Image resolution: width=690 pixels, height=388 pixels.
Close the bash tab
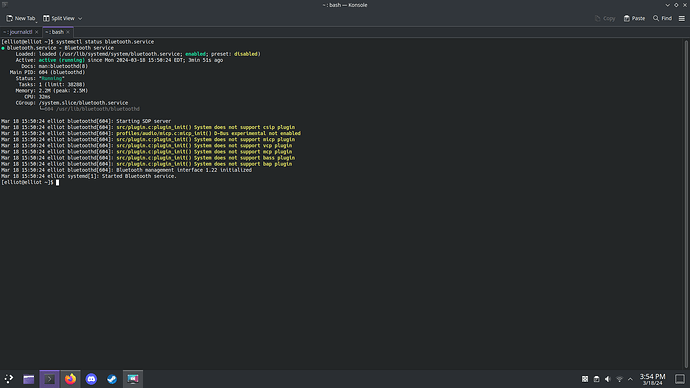coord(68,32)
